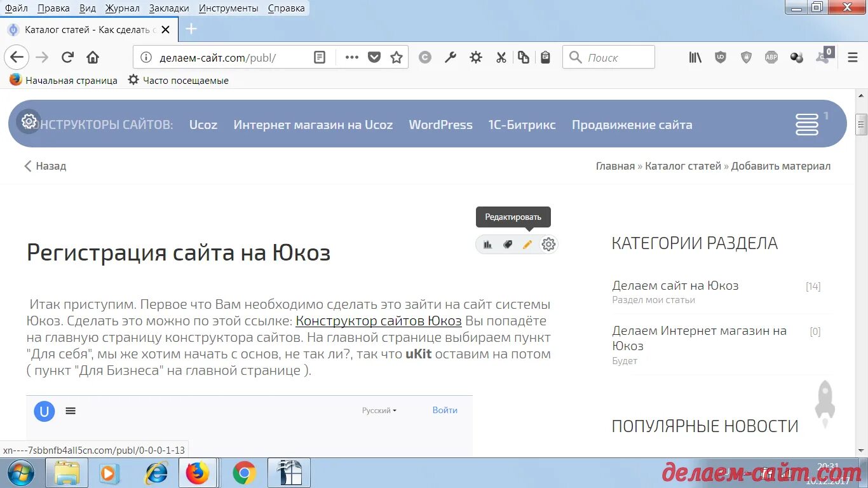Switch to Firefox taskbar button
This screenshot has width=868, height=488.
(198, 473)
